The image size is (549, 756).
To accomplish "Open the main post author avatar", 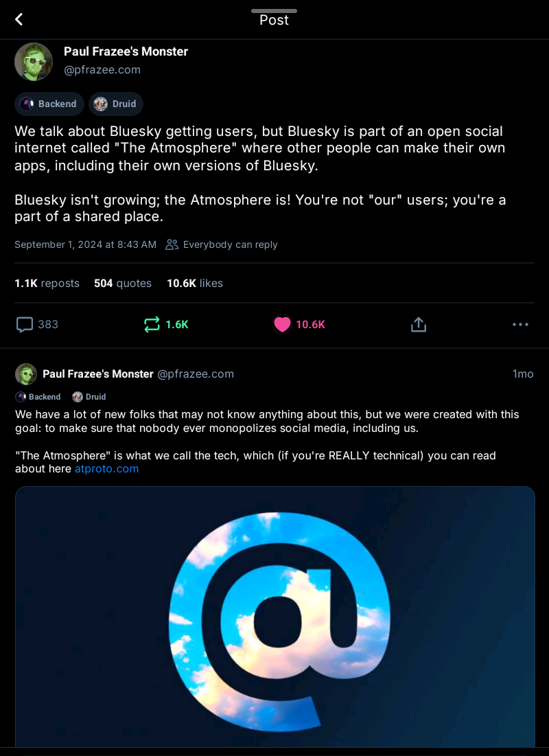I will point(34,62).
